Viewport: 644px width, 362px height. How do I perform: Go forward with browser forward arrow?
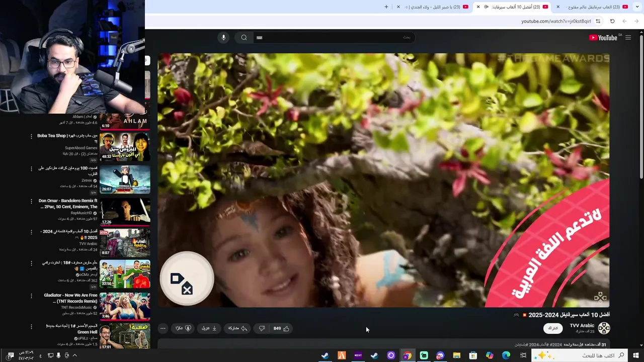624,21
